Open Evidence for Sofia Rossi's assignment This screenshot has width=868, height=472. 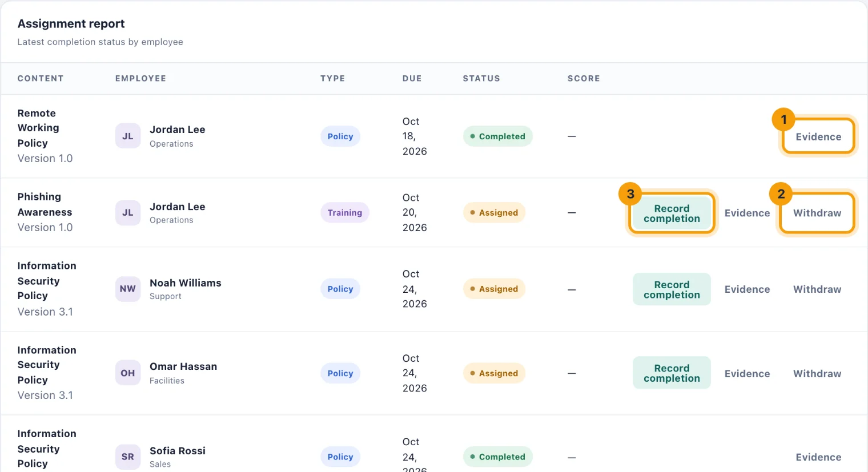pos(818,457)
